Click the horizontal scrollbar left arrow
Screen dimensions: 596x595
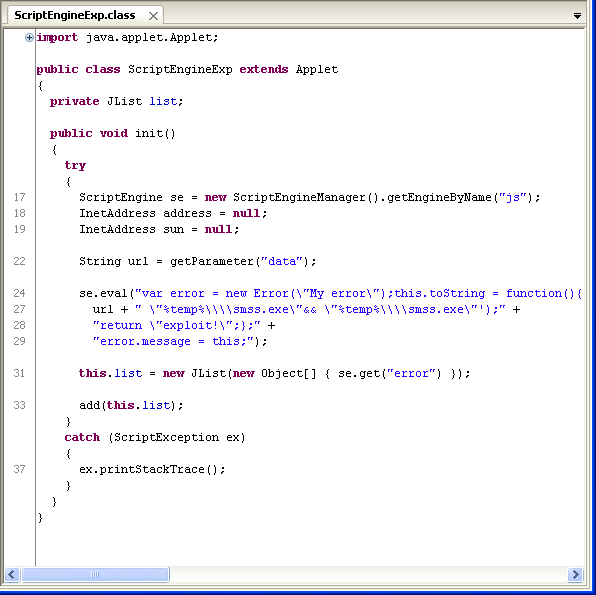[x=12, y=574]
